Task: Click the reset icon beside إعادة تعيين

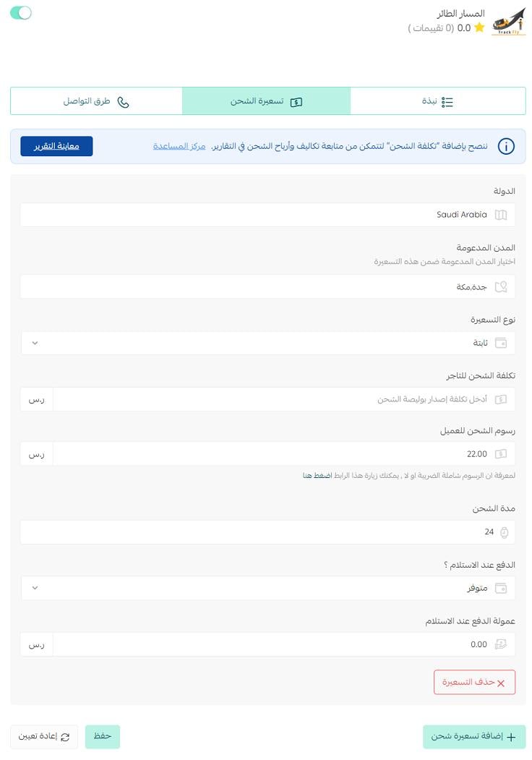Action: point(65,737)
